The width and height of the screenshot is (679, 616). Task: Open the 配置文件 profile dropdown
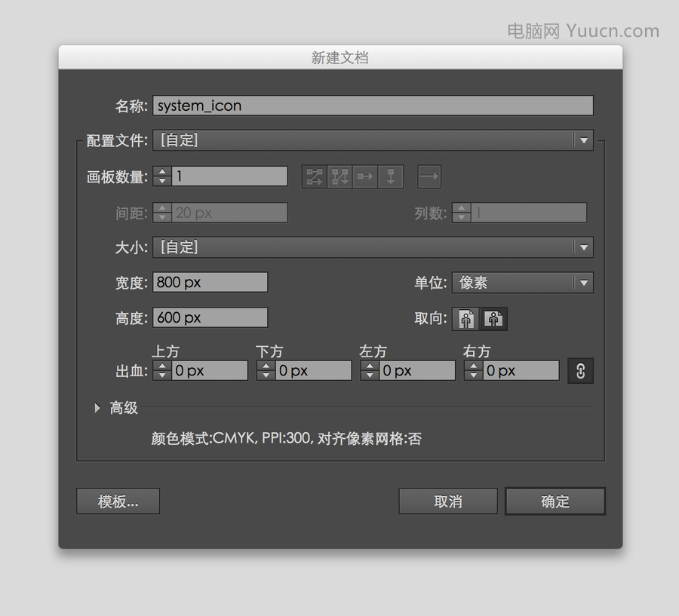(x=373, y=140)
